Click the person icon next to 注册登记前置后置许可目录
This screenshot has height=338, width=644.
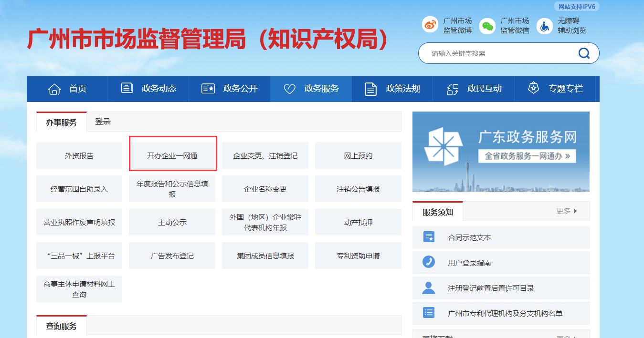429,287
